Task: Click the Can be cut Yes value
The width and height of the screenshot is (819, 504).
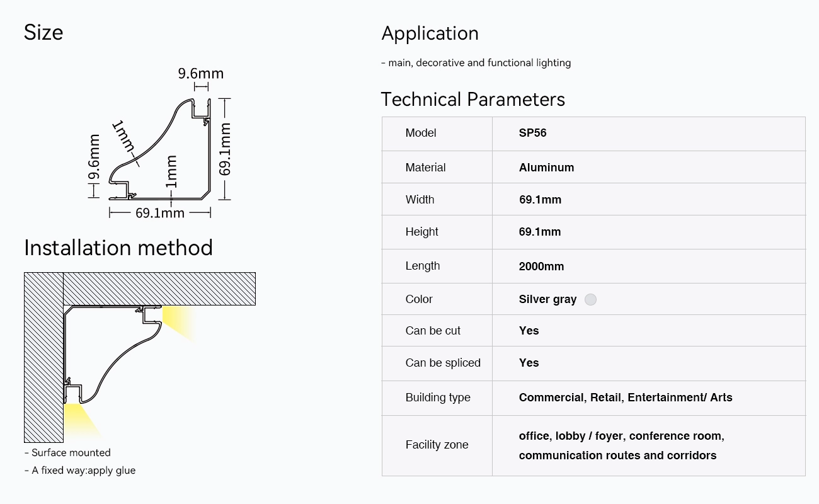Action: (529, 331)
